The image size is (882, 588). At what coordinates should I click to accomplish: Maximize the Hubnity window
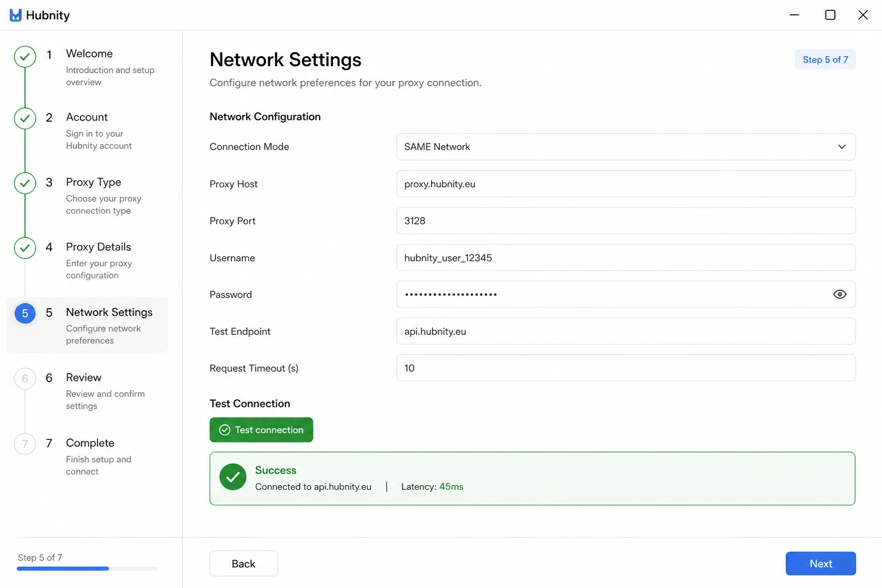coord(830,15)
